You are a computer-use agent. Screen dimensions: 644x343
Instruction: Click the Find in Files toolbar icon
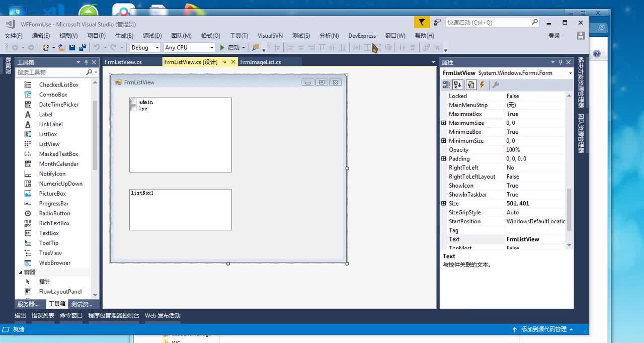click(256, 47)
